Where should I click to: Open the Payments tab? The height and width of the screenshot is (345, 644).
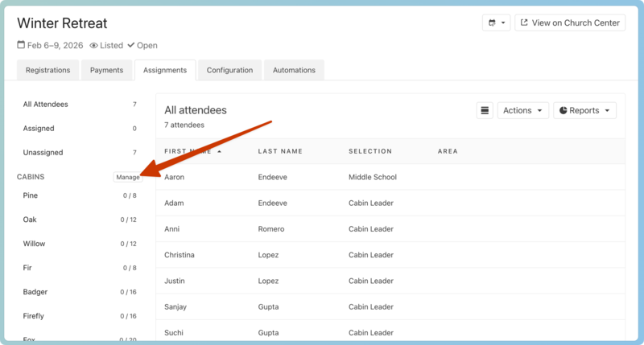tap(106, 70)
